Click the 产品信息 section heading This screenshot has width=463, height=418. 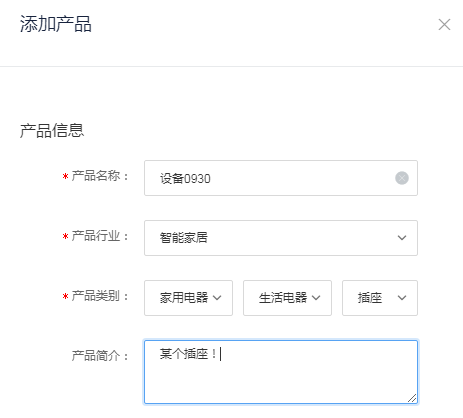point(52,130)
